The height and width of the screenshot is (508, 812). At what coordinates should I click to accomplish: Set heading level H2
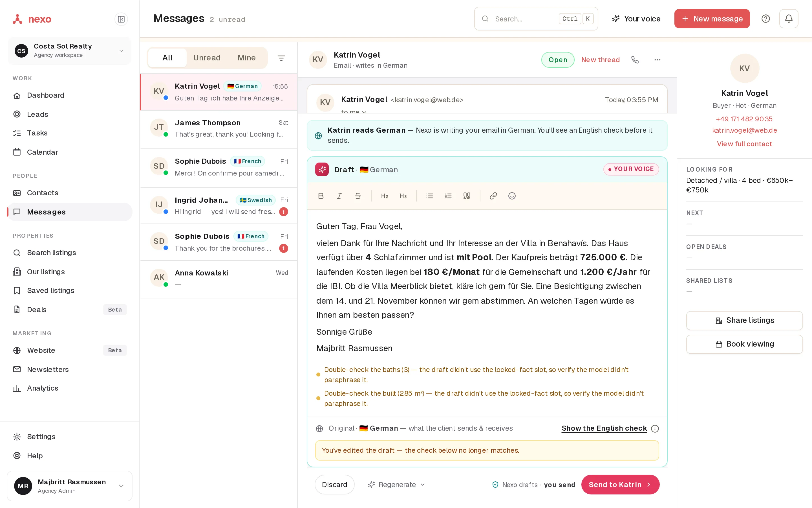pyautogui.click(x=385, y=196)
